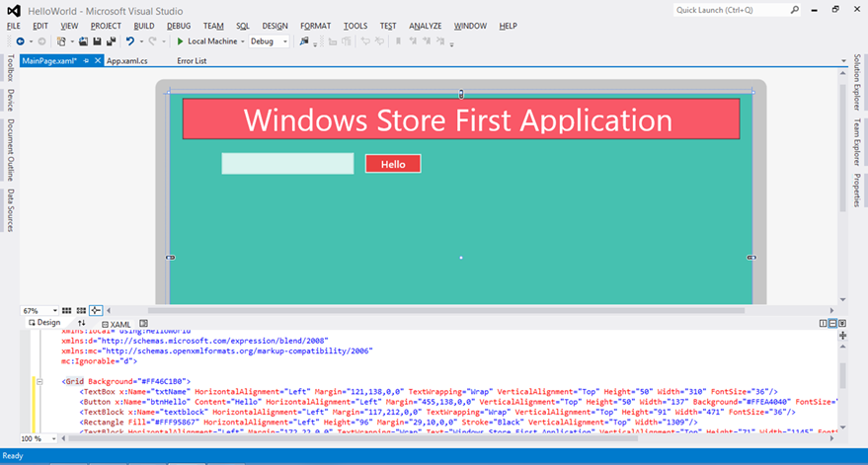Image resolution: width=868 pixels, height=465 pixels.
Task: Open the HELP menu
Action: coord(509,26)
